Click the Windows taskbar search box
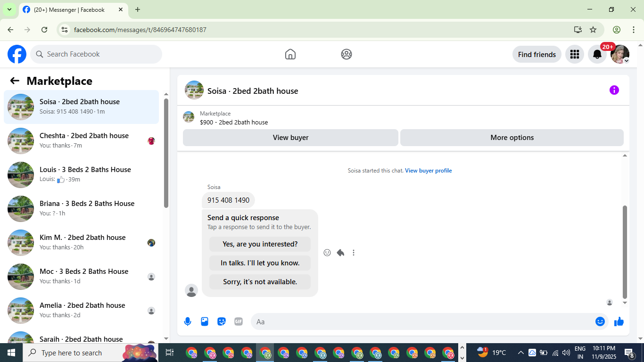This screenshot has height=362, width=644. [x=91, y=353]
